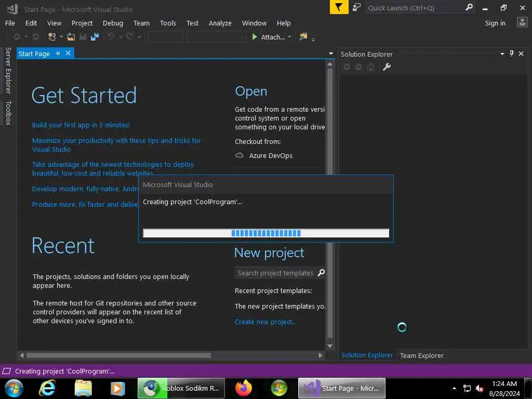Screen dimensions: 532x399
Task: Open the Maximize your productivity tips link
Action: [116, 145]
